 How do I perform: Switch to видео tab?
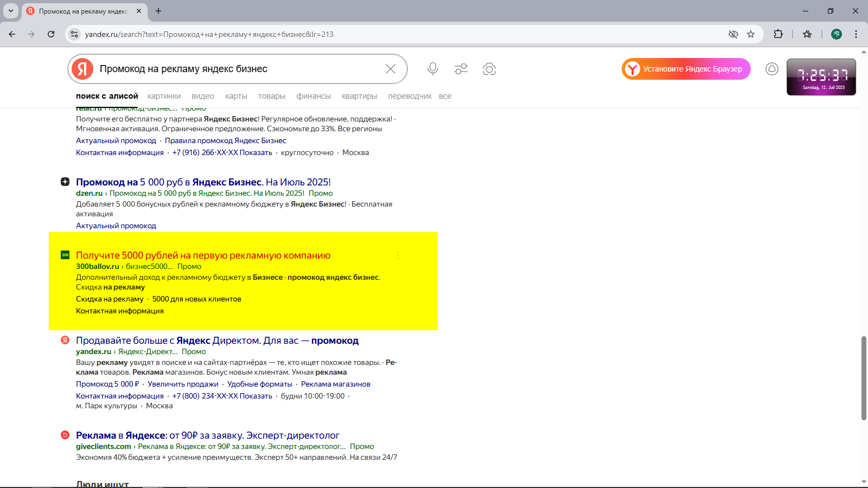(x=203, y=96)
